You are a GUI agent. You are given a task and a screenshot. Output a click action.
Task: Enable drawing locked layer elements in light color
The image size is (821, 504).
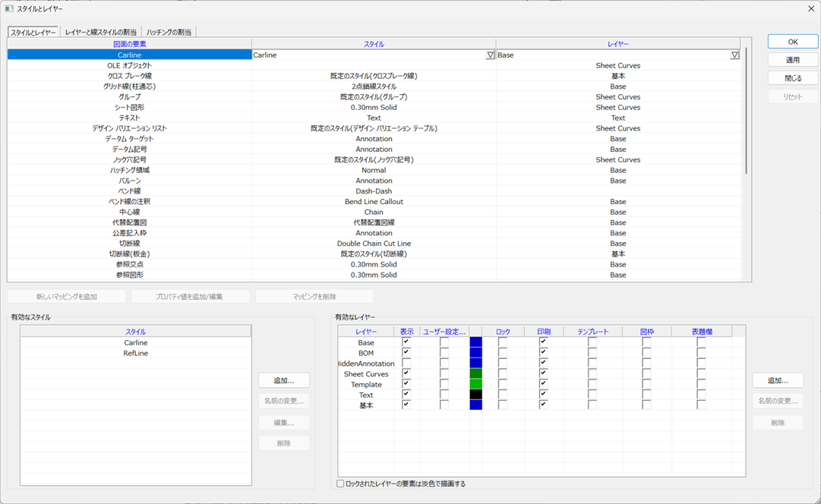[340, 484]
